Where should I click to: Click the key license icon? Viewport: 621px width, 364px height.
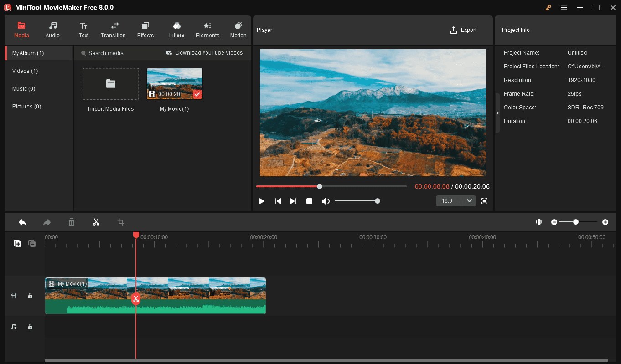pos(548,7)
